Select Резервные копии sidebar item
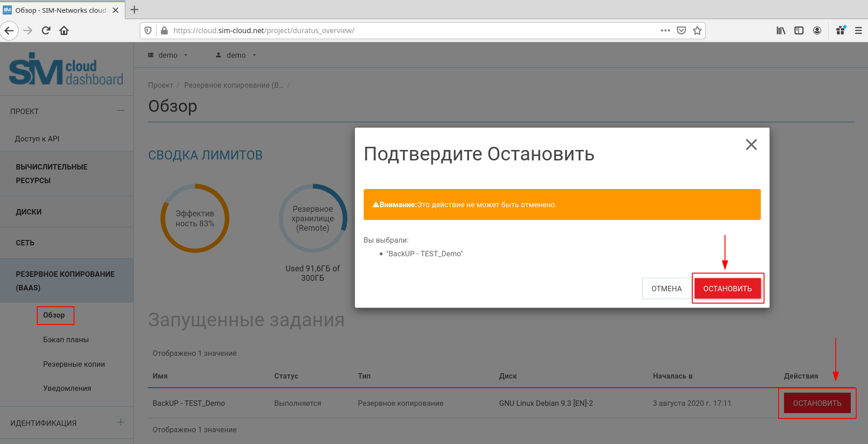The width and height of the screenshot is (868, 444). point(74,364)
